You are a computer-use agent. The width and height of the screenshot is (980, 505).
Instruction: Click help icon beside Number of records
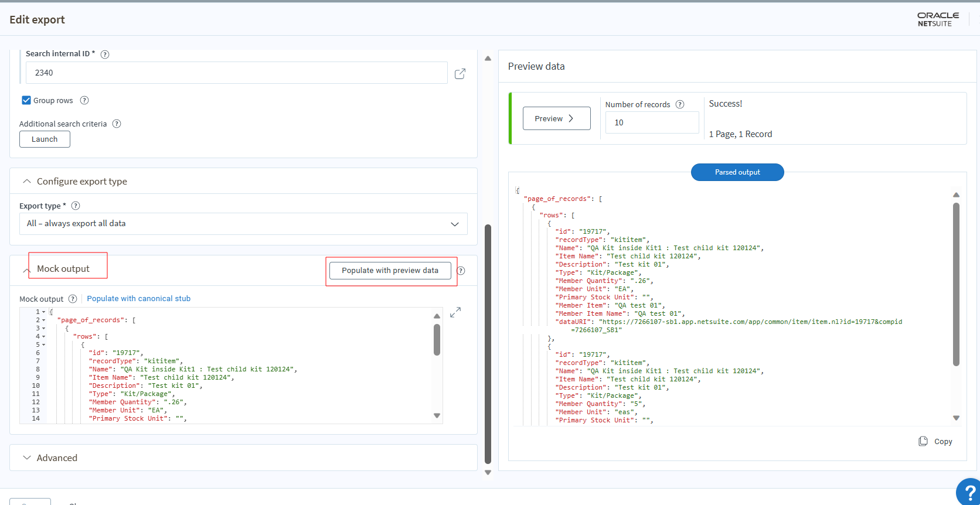[x=680, y=104]
